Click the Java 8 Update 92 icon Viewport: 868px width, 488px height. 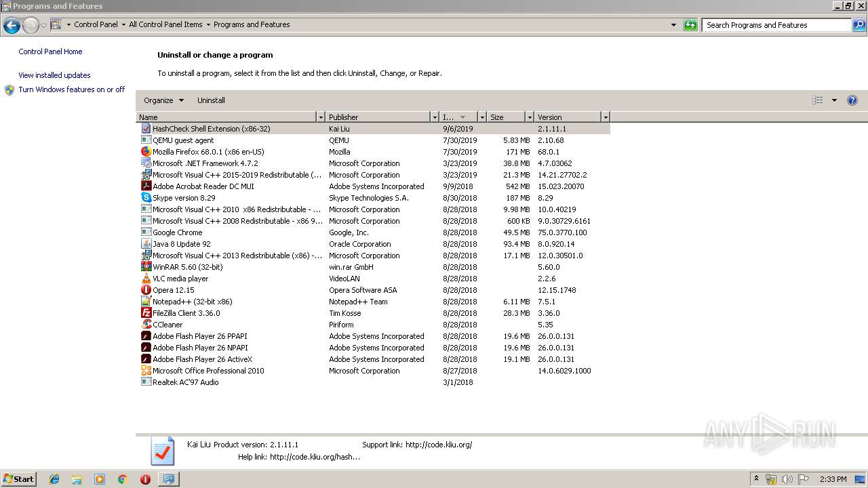tap(146, 243)
